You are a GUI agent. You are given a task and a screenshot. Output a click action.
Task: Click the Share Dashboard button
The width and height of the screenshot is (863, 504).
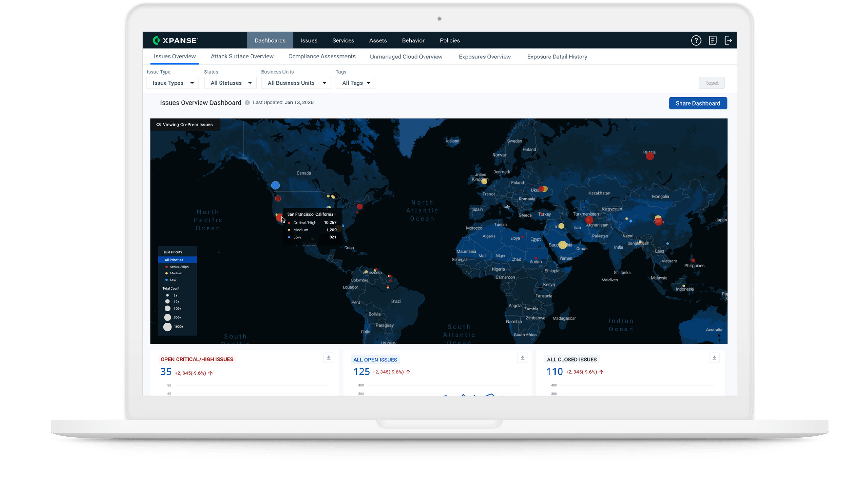(x=698, y=103)
